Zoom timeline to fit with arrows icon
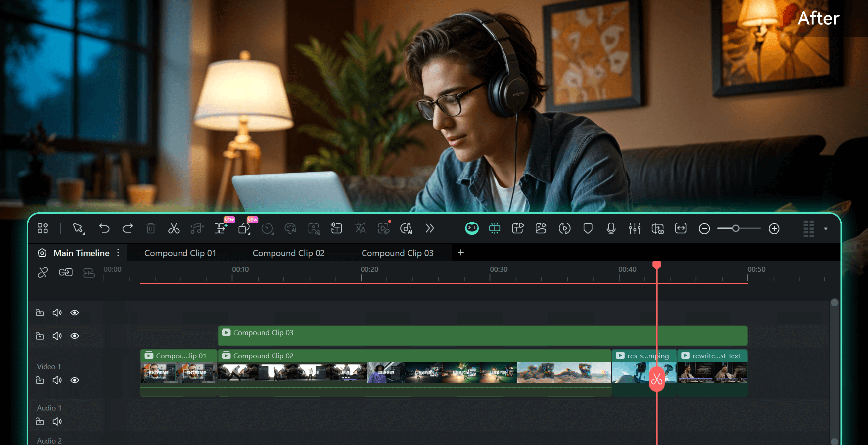Viewport: 868px width, 445px height. [681, 228]
